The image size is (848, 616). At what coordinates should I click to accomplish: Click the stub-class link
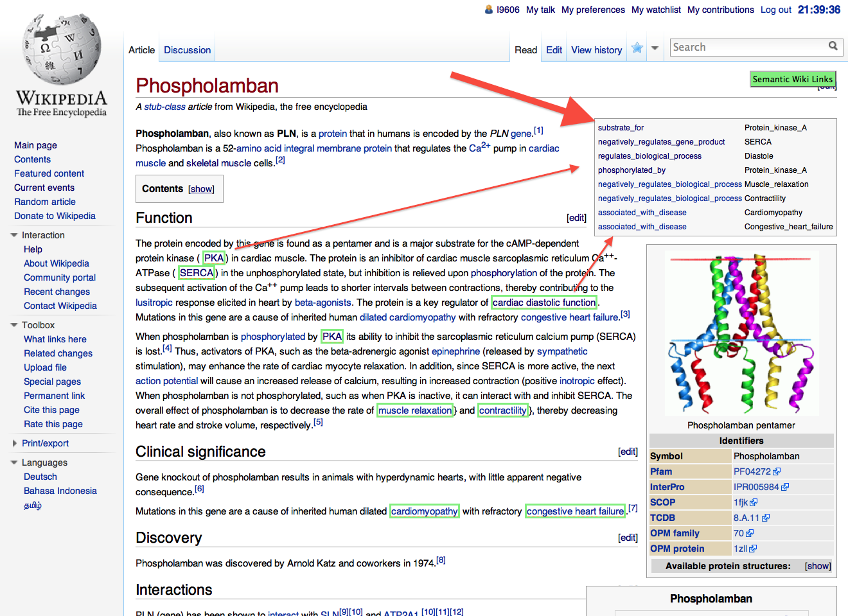pos(164,107)
